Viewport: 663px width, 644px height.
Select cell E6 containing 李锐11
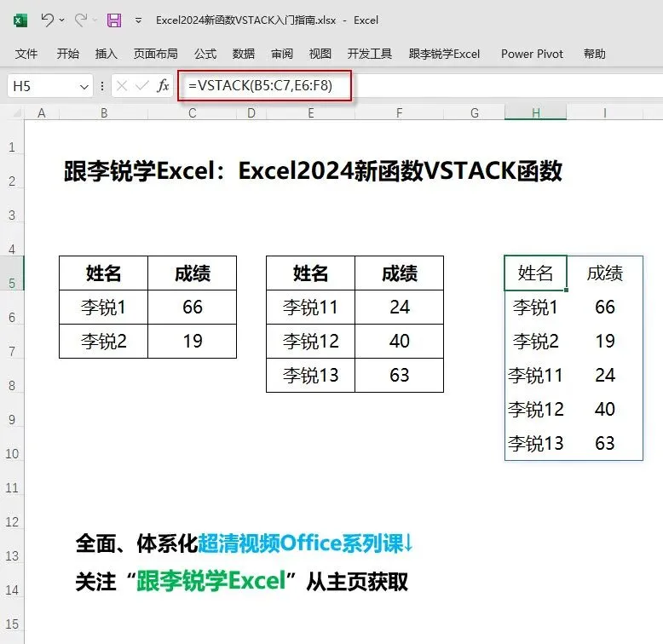(x=311, y=308)
